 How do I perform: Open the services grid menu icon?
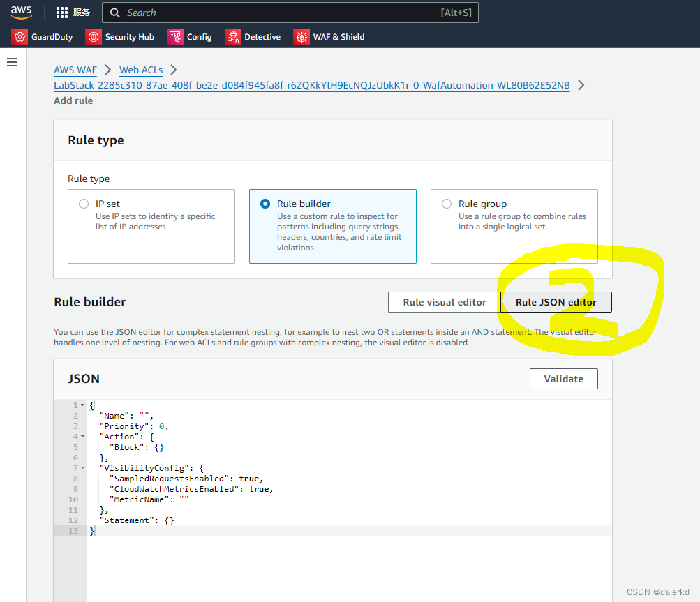tap(61, 13)
